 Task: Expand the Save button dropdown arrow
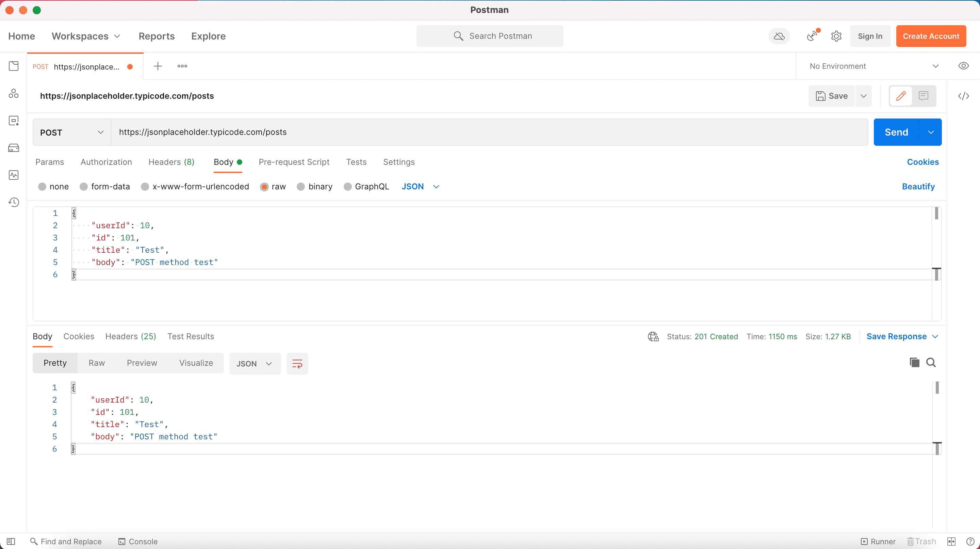point(864,96)
